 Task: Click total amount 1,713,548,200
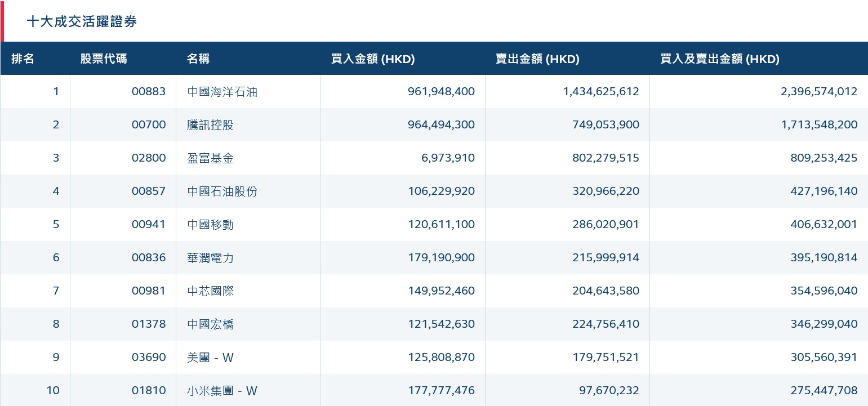pos(819,124)
